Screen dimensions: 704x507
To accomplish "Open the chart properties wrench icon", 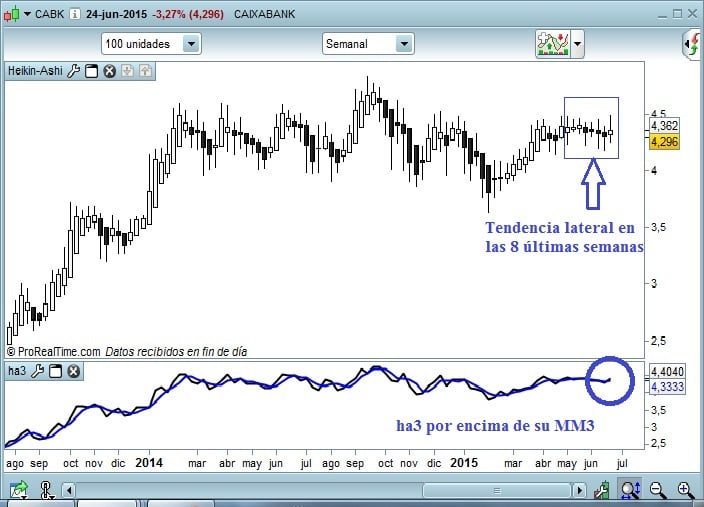I will click(602, 490).
